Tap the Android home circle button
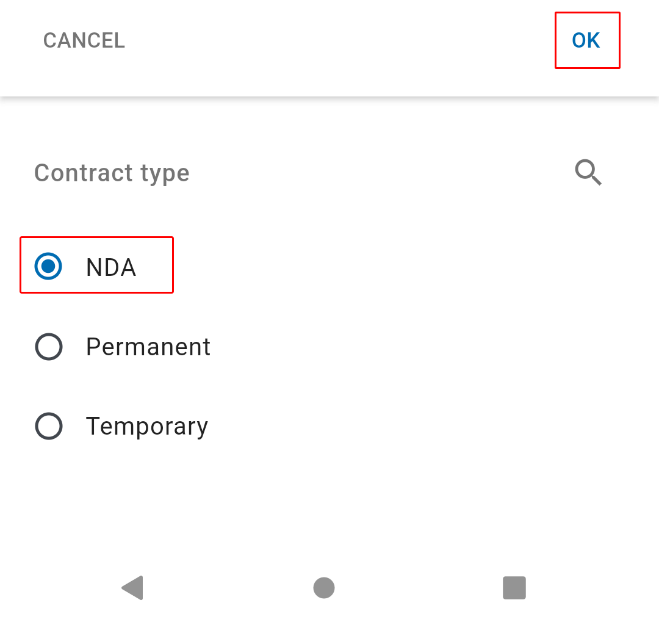 (x=323, y=587)
